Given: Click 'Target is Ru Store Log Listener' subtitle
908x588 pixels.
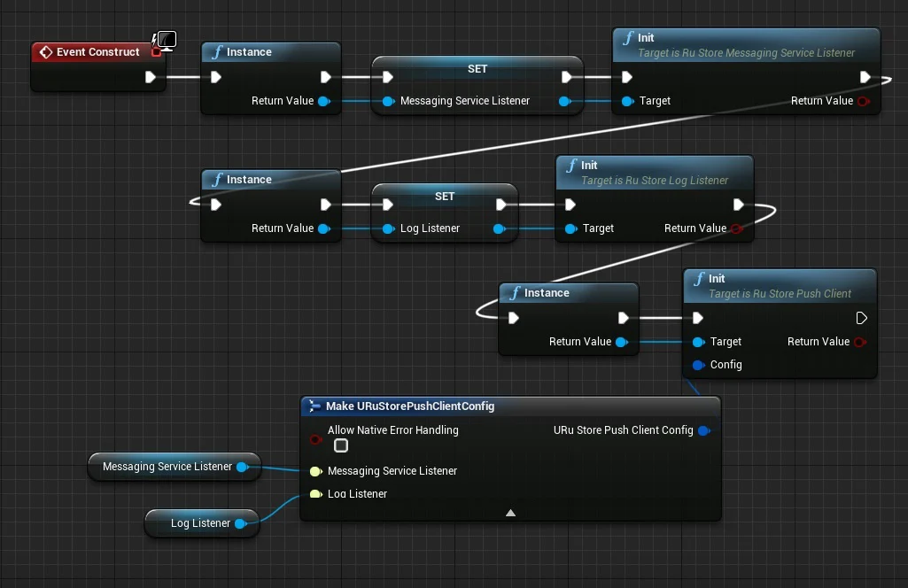Looking at the screenshot, I should [x=655, y=181].
